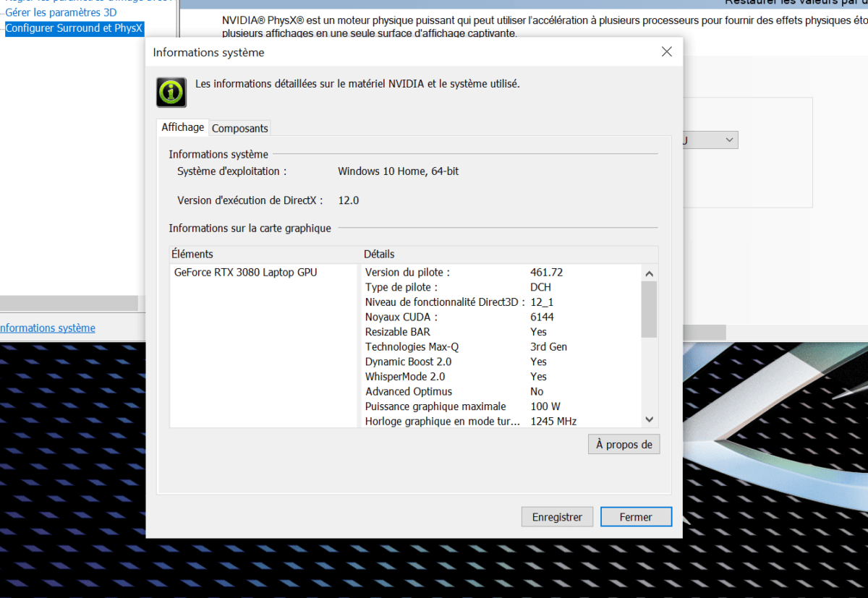Click the 'Type de pilote :' label
The height and width of the screenshot is (598, 868).
pos(401,287)
